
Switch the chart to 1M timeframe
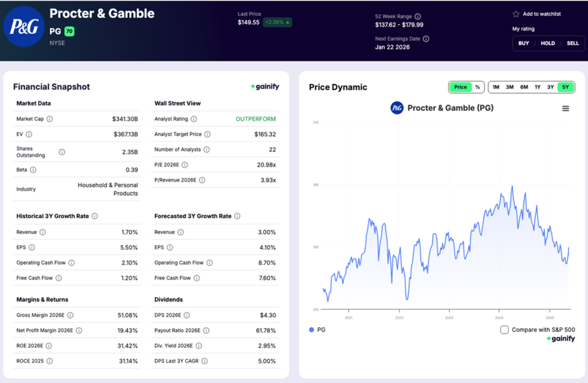click(496, 87)
